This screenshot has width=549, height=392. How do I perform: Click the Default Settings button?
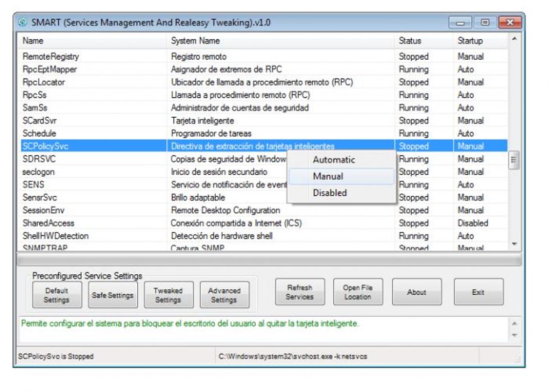coord(56,294)
